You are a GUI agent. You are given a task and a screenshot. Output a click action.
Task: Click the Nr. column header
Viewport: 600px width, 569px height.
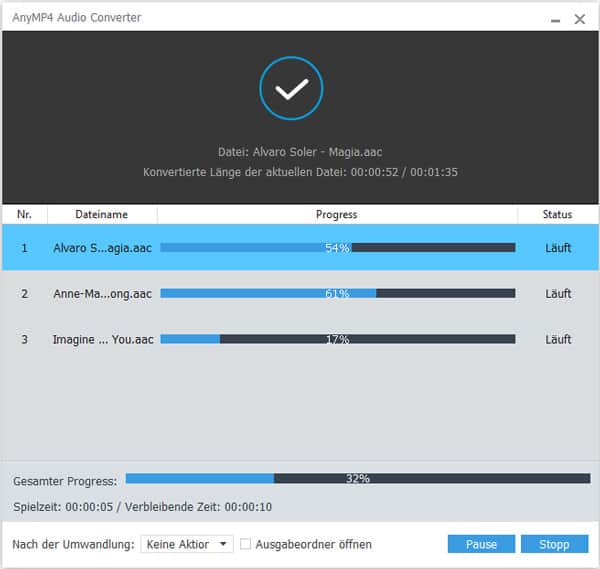[x=24, y=215]
